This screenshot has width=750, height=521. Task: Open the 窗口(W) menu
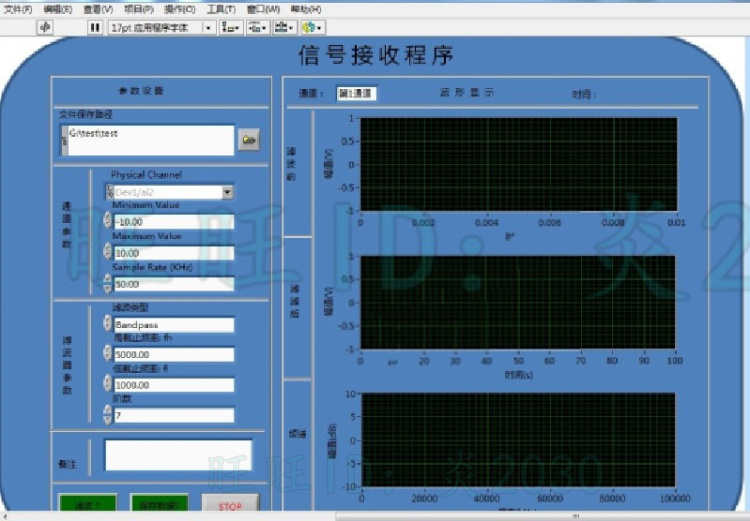coord(263,9)
